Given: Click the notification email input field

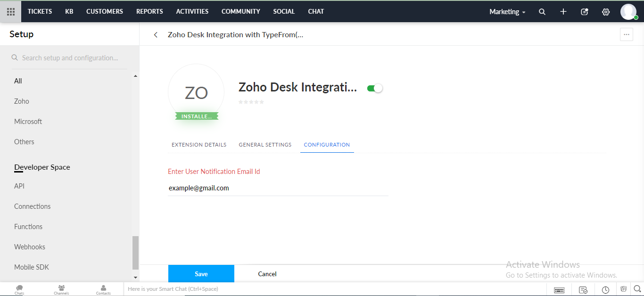Looking at the screenshot, I should (x=278, y=188).
